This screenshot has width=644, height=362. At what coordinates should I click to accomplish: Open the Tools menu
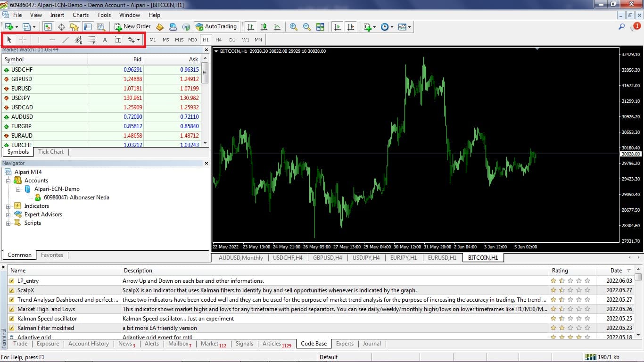104,15
